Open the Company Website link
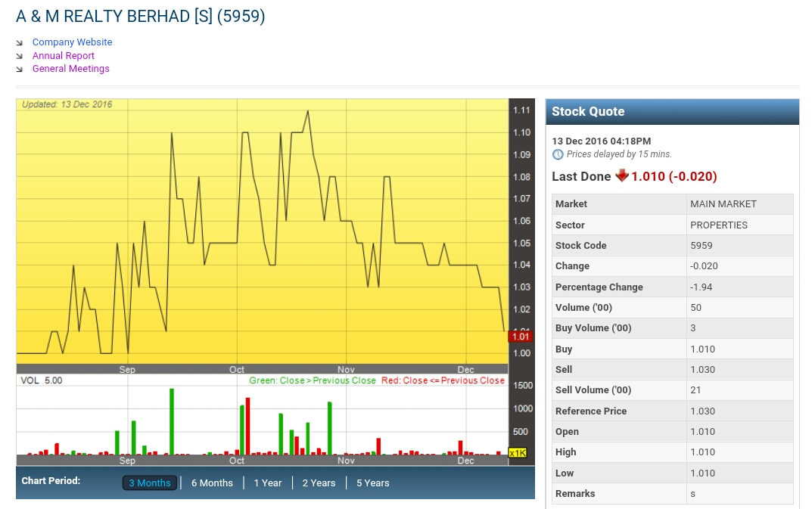 [x=72, y=42]
